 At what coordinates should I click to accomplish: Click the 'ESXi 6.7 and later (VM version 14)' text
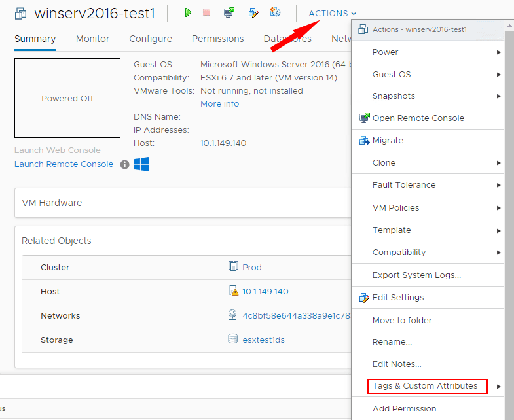(x=268, y=78)
